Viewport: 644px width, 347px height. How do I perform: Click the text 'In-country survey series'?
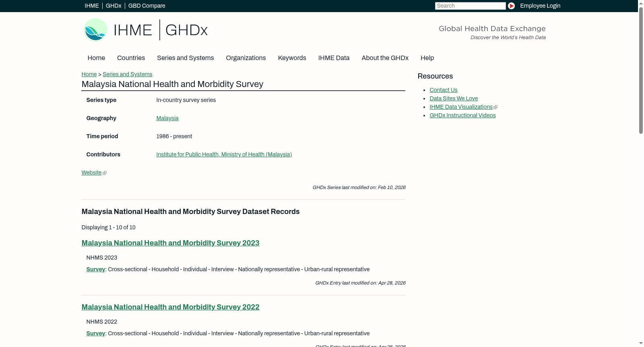[x=186, y=100]
